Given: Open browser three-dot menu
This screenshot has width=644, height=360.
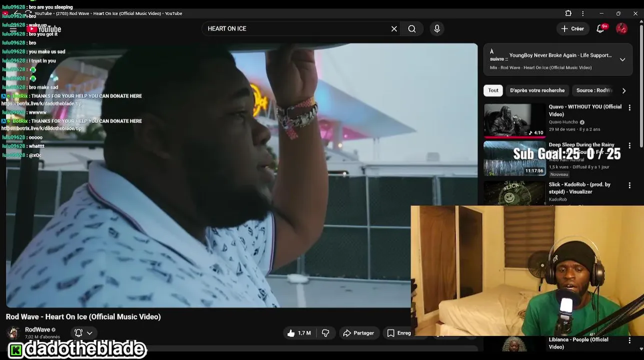Looking at the screenshot, I should tap(582, 13).
